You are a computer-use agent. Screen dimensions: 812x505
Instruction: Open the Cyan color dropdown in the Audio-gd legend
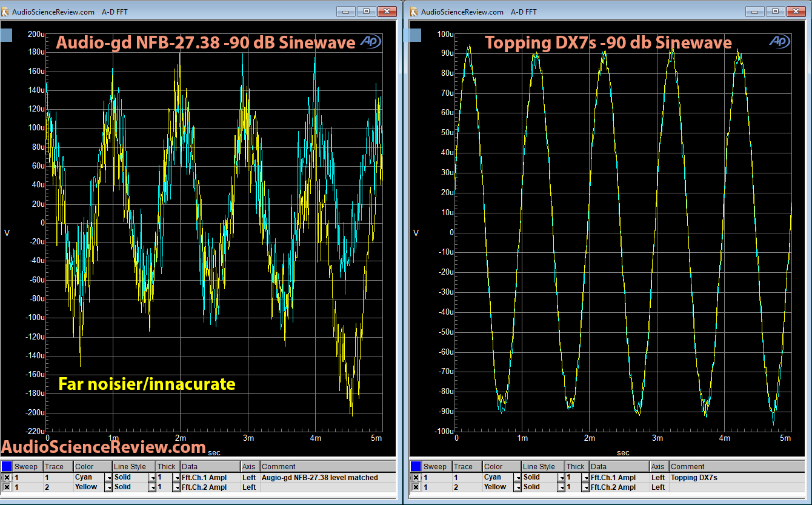(x=108, y=478)
